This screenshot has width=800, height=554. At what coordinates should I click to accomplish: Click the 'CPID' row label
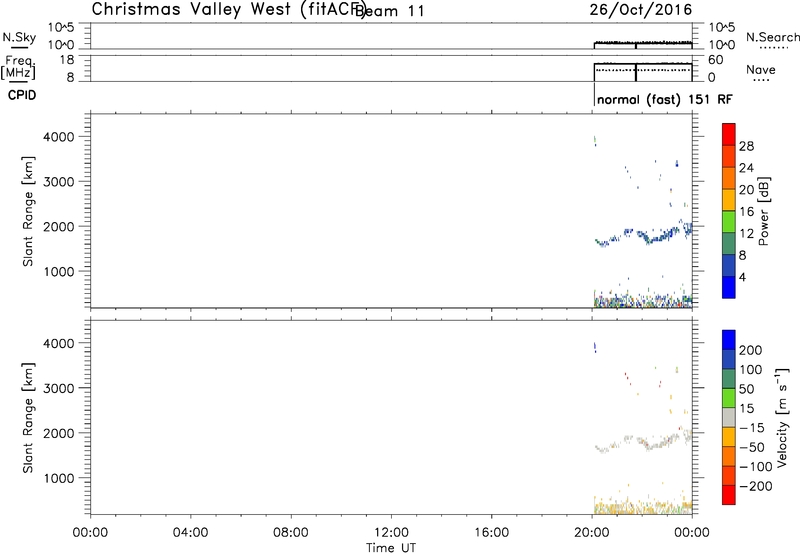coord(22,95)
